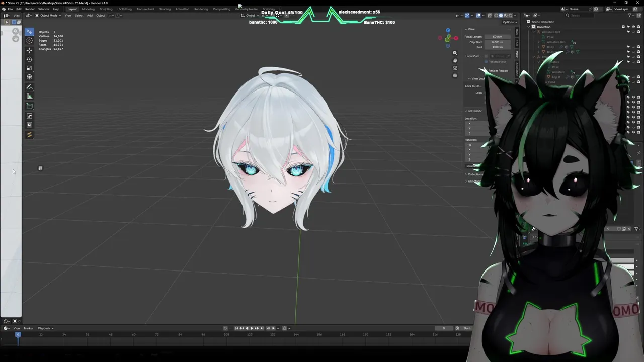The image size is (644, 362).
Task: Click the new scene icon beside Scene field
Action: click(x=596, y=9)
